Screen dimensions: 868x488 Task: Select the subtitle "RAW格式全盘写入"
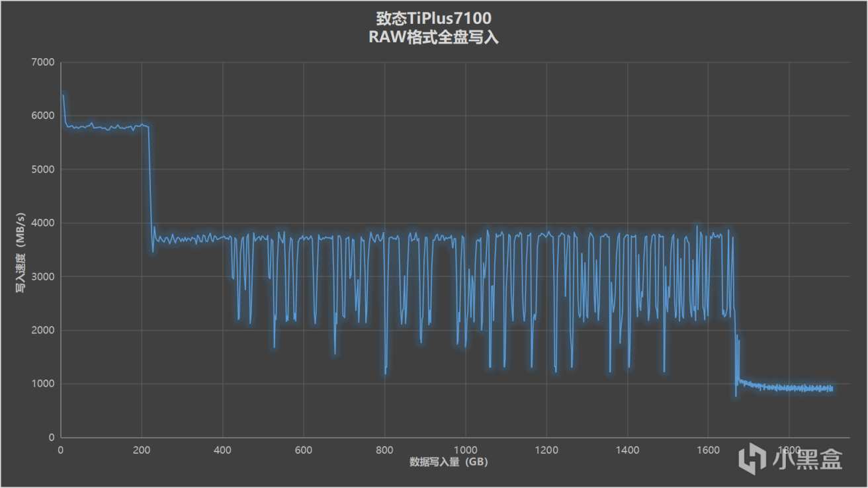click(x=433, y=38)
